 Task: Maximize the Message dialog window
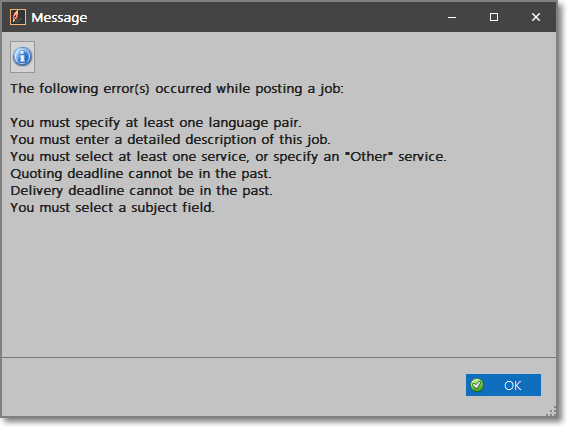[494, 17]
